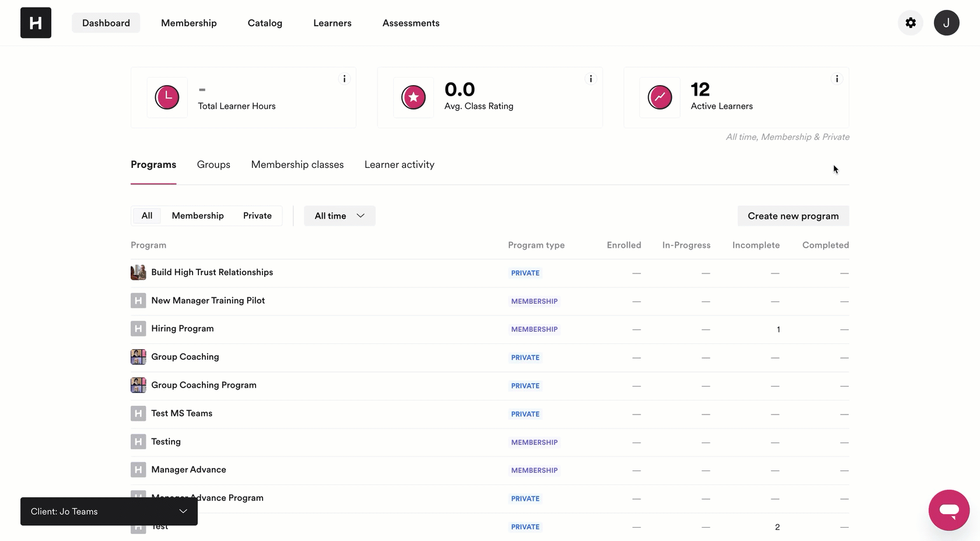
Task: Click the Group Coaching program thumbnail
Action: point(138,357)
